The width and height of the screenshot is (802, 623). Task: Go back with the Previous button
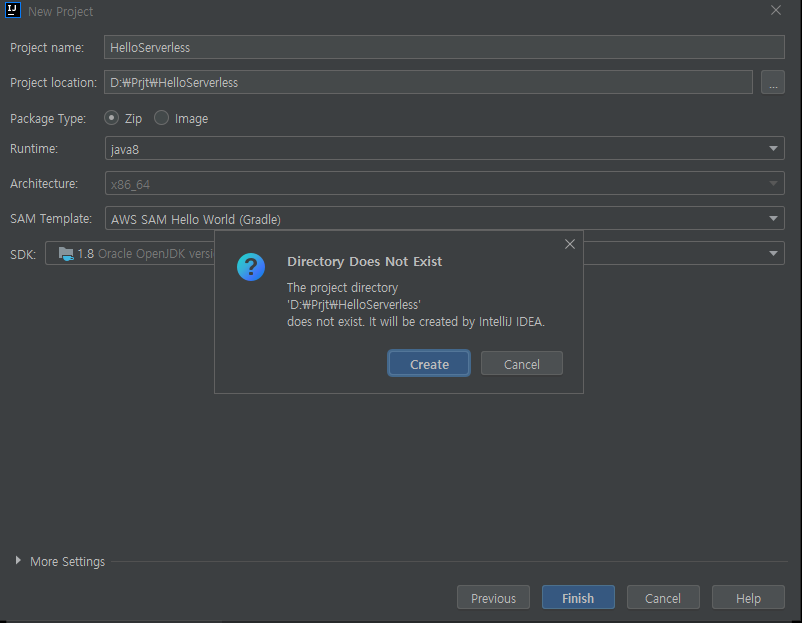493,597
